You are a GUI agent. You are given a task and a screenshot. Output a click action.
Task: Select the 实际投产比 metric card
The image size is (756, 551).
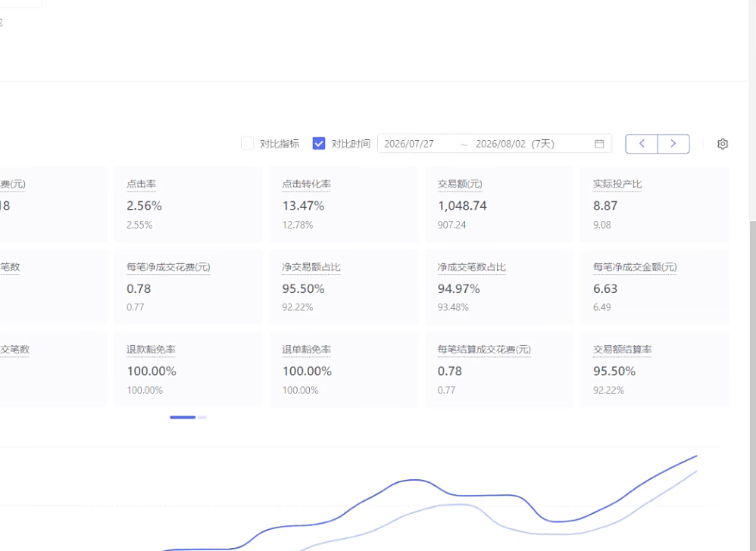(x=654, y=204)
